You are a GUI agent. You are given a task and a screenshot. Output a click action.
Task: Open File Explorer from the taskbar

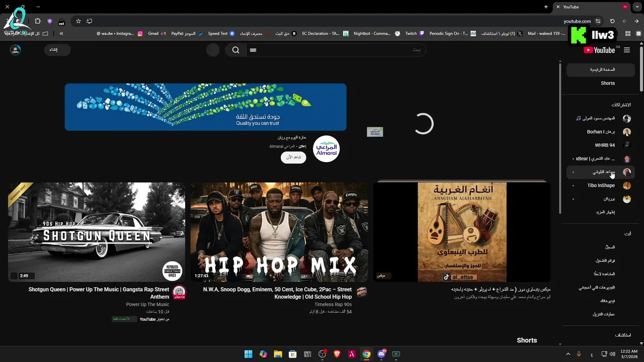click(x=278, y=354)
